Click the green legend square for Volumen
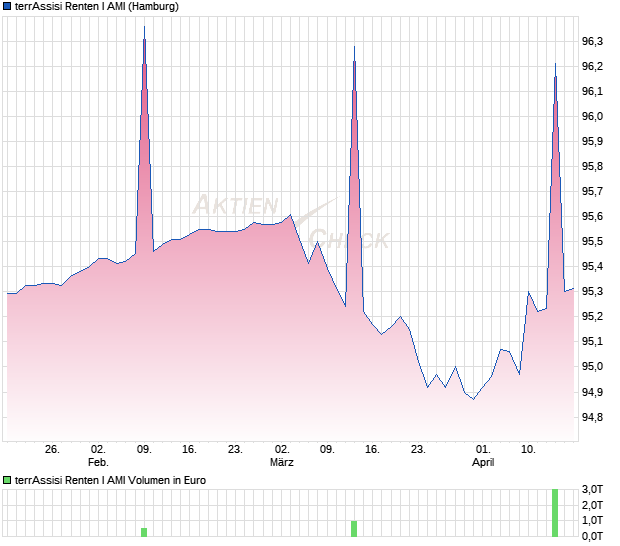The height and width of the screenshot is (546, 620). tap(7, 480)
